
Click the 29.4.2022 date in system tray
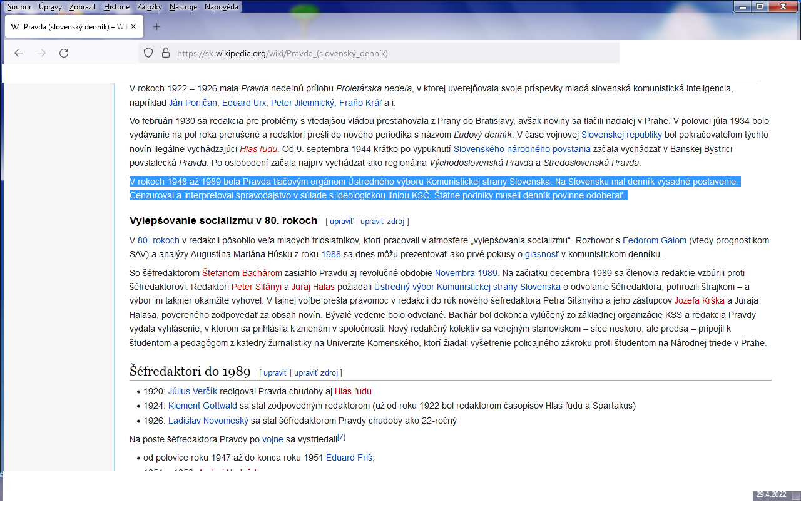point(771,494)
